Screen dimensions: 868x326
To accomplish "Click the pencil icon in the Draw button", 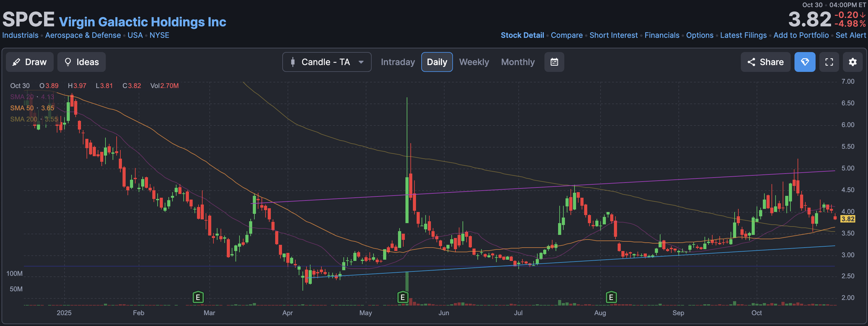I will [x=16, y=62].
